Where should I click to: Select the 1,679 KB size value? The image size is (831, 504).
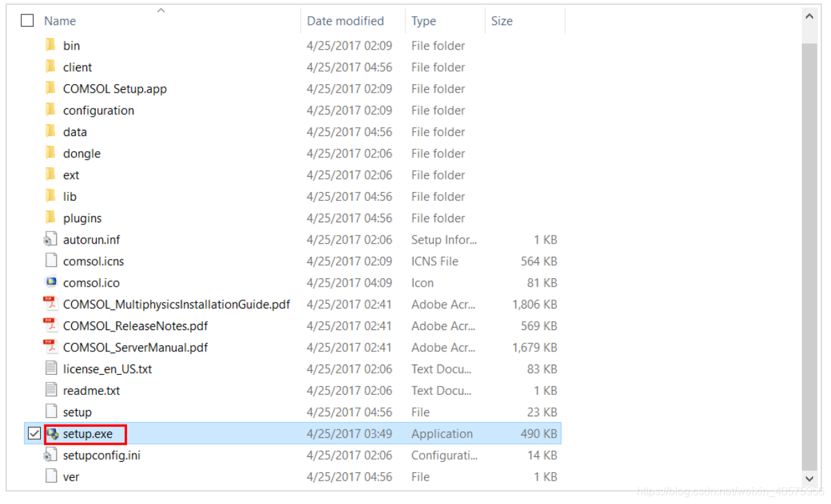coord(535,347)
